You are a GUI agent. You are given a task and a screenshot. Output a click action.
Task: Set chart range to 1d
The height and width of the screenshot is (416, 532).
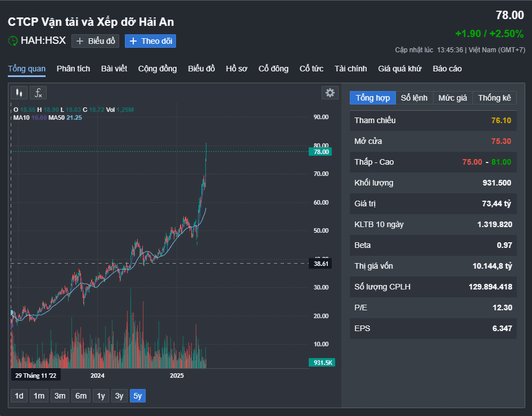point(19,396)
